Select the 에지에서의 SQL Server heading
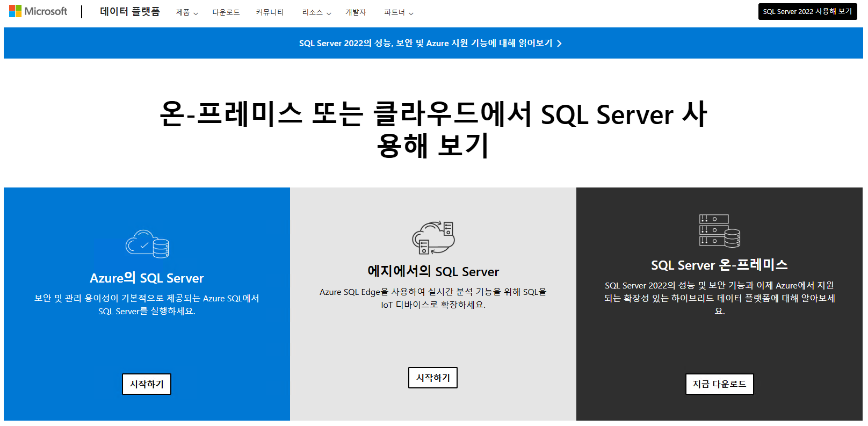The height and width of the screenshot is (426, 868). (433, 271)
